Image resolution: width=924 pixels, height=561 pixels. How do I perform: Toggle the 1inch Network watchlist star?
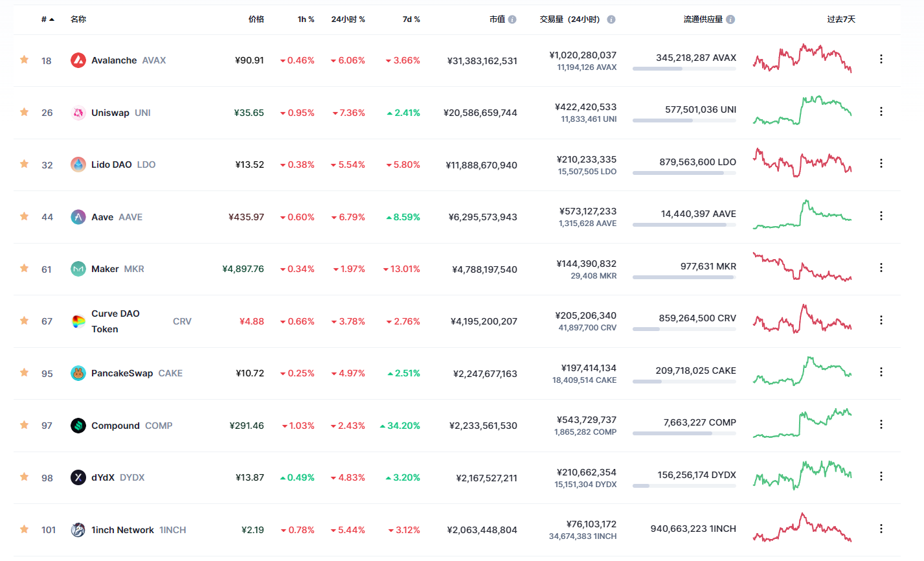[x=24, y=529]
